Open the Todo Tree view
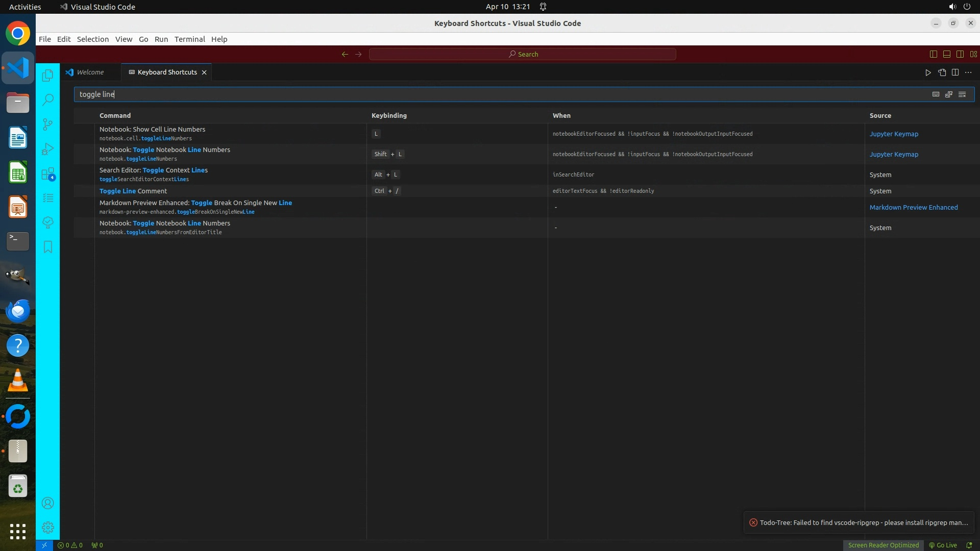The image size is (980, 551). coord(47,222)
